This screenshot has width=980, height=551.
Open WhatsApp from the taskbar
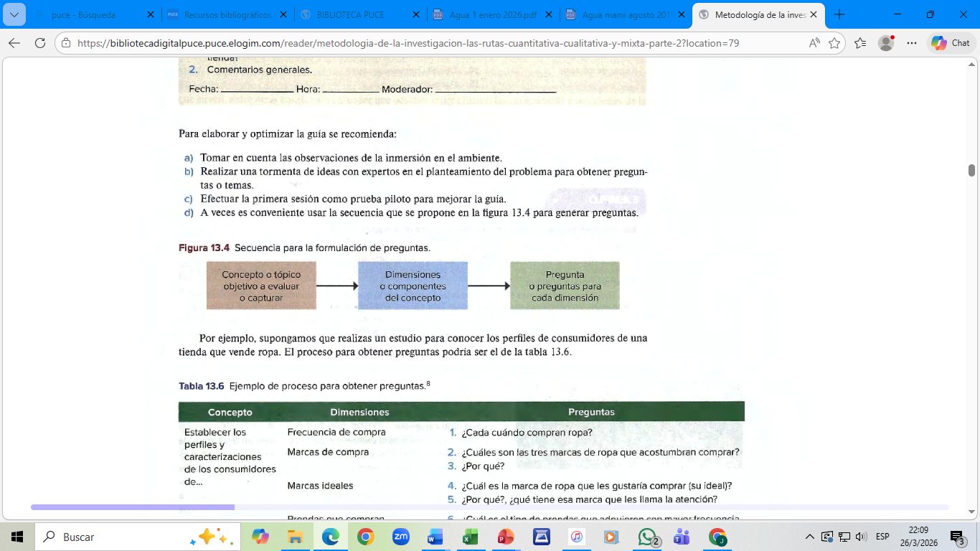(x=647, y=537)
